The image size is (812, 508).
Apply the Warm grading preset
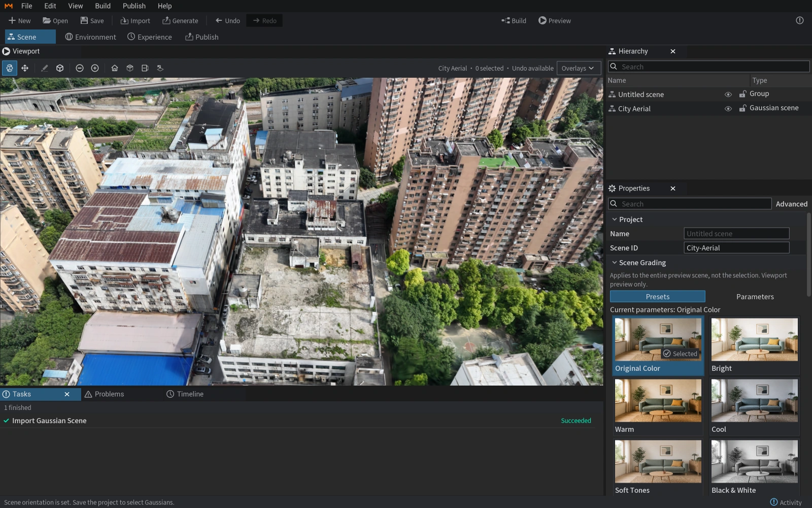658,406
